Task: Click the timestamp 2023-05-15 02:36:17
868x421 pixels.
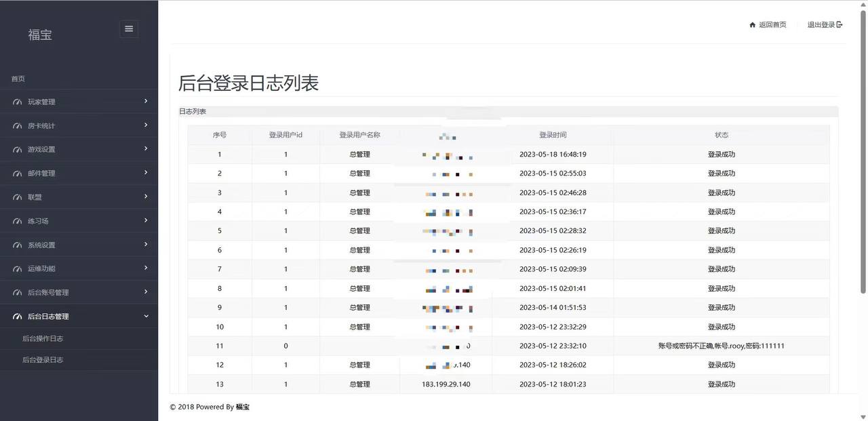Action: tap(553, 212)
